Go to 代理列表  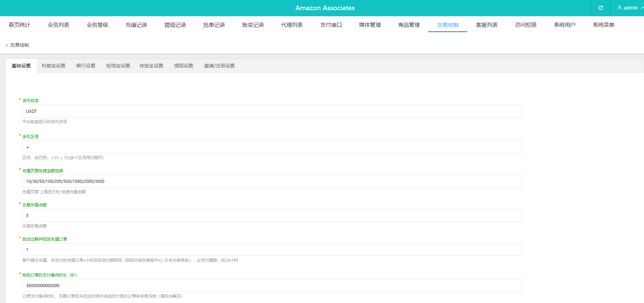tap(292, 25)
